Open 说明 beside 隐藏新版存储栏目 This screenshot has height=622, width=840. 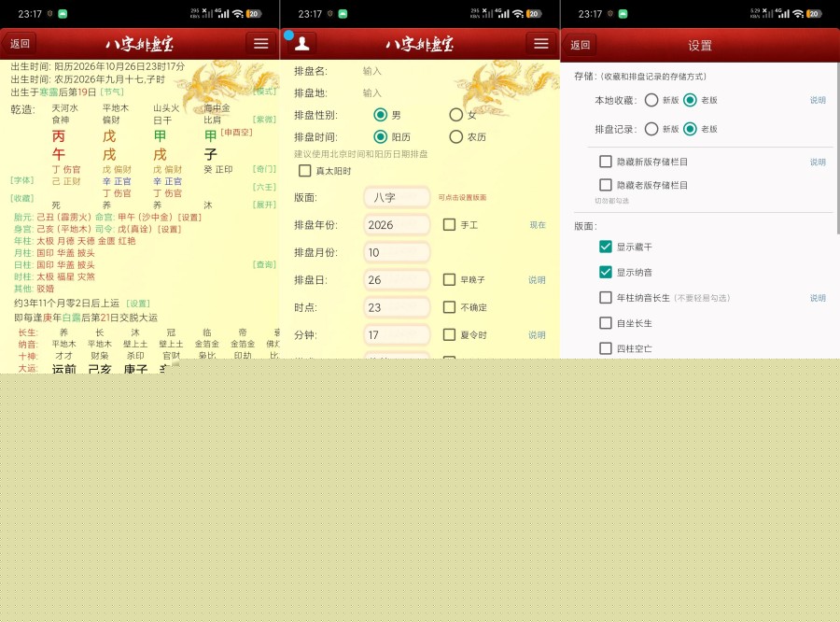pyautogui.click(x=818, y=162)
